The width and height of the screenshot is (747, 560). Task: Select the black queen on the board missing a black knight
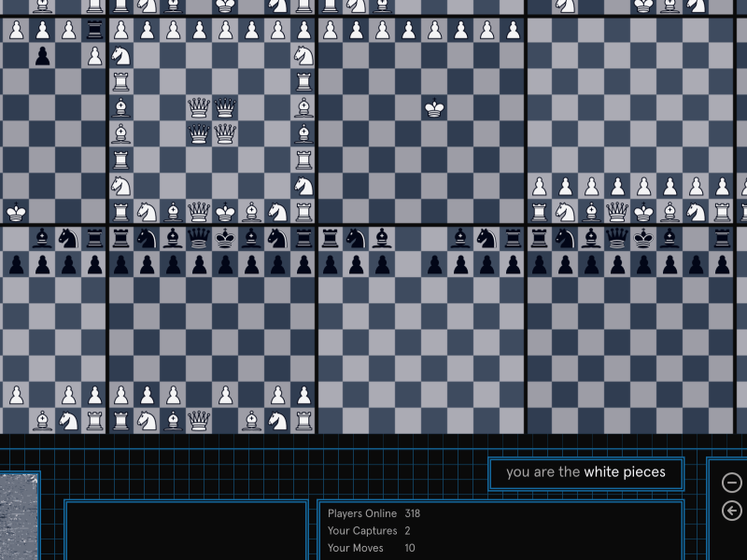617,239
